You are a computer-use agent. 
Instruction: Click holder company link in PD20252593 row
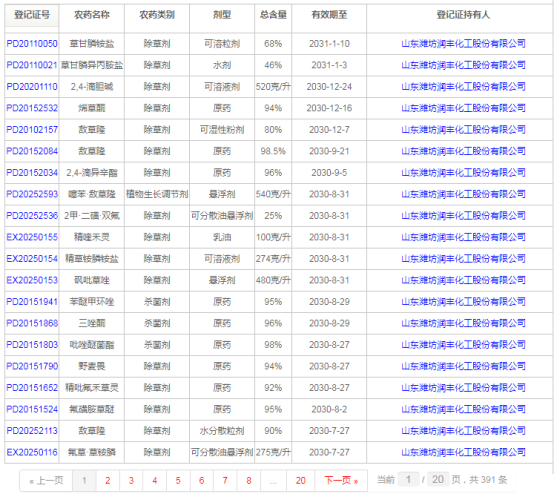pos(463,195)
